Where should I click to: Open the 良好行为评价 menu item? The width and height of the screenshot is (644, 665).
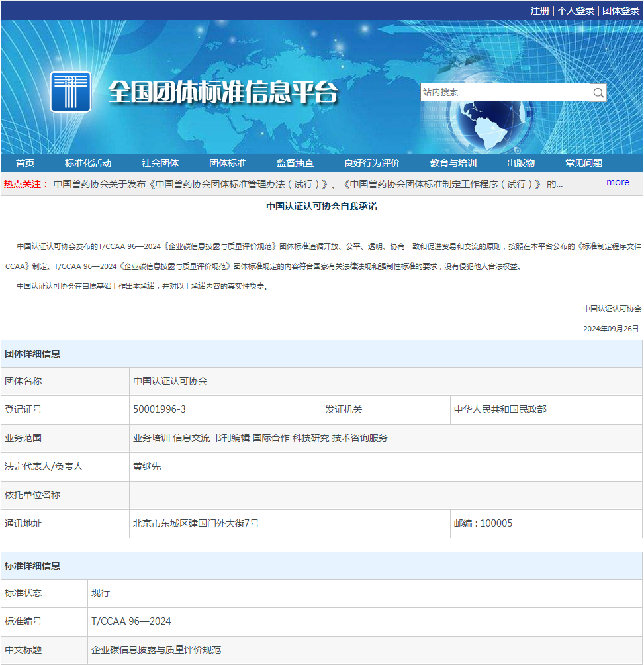[372, 163]
